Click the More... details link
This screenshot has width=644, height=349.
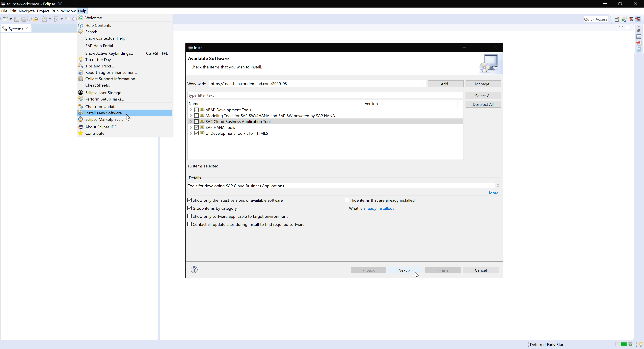495,193
